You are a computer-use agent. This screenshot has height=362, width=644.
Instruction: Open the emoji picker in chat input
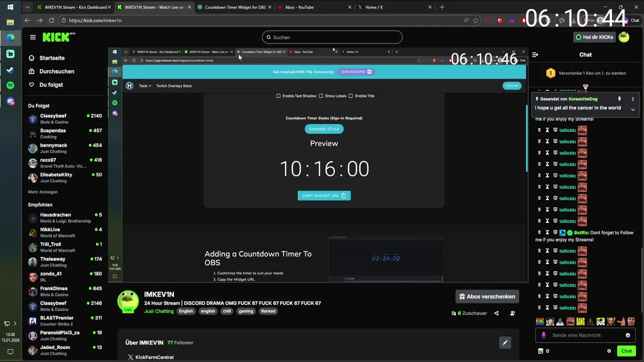[x=627, y=335]
